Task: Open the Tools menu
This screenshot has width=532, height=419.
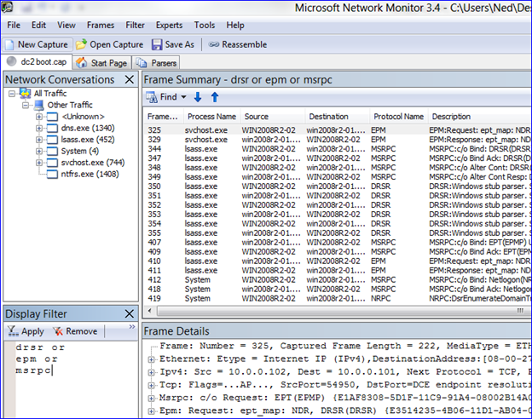Action: (205, 25)
